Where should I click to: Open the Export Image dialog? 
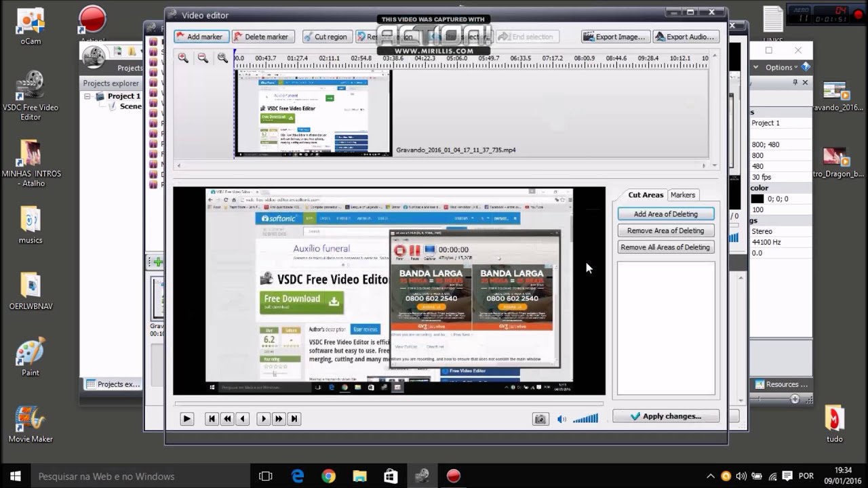coord(616,37)
